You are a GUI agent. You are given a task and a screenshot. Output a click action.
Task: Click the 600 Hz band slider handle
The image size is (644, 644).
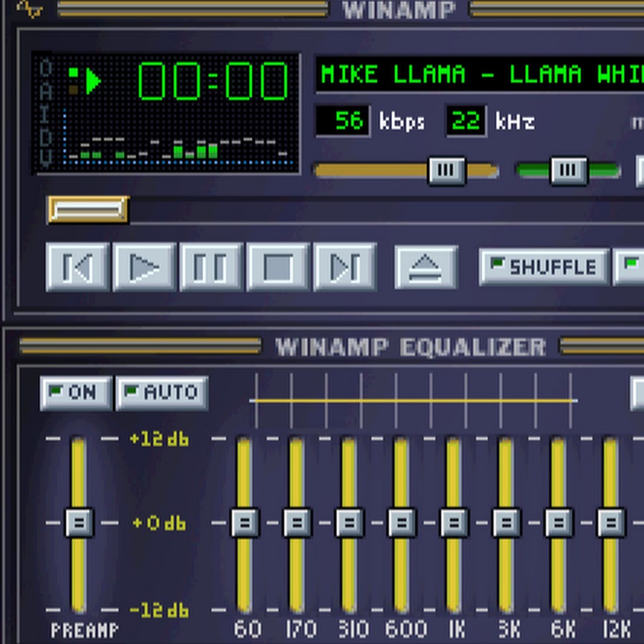pyautogui.click(x=402, y=522)
